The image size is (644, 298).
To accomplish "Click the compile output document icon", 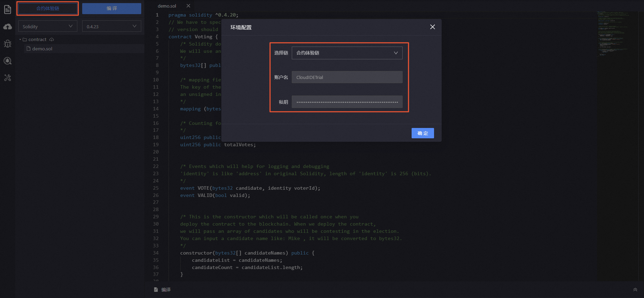I will [156, 290].
